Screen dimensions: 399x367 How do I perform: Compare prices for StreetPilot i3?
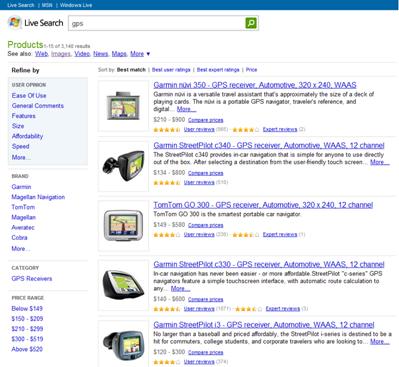[x=206, y=352]
